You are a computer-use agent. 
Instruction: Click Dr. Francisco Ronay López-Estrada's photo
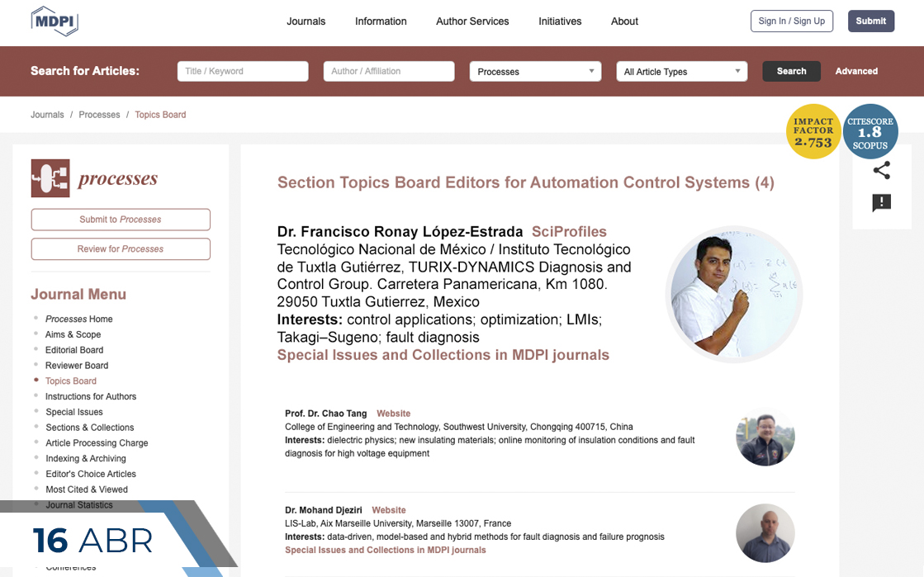tap(734, 294)
